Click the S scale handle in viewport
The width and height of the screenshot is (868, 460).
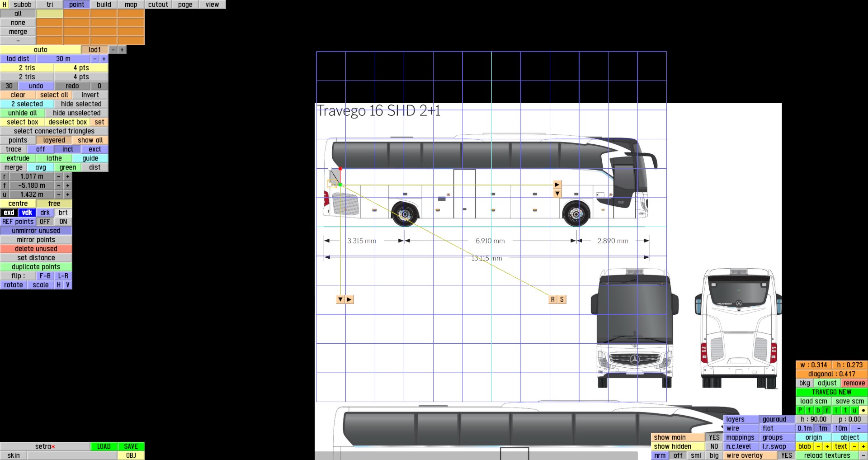(562, 299)
